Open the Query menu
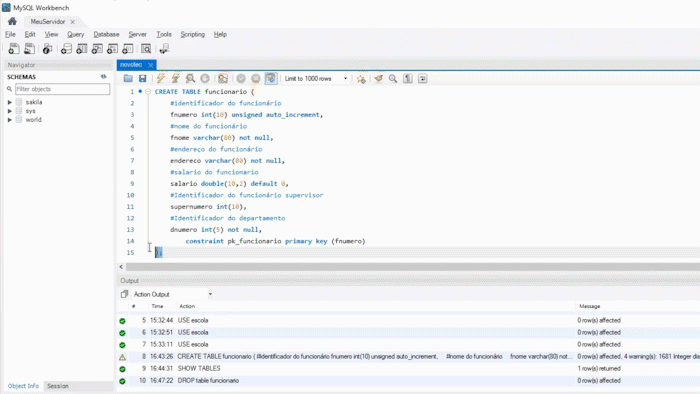Image resolution: width=700 pixels, height=394 pixels. click(75, 34)
